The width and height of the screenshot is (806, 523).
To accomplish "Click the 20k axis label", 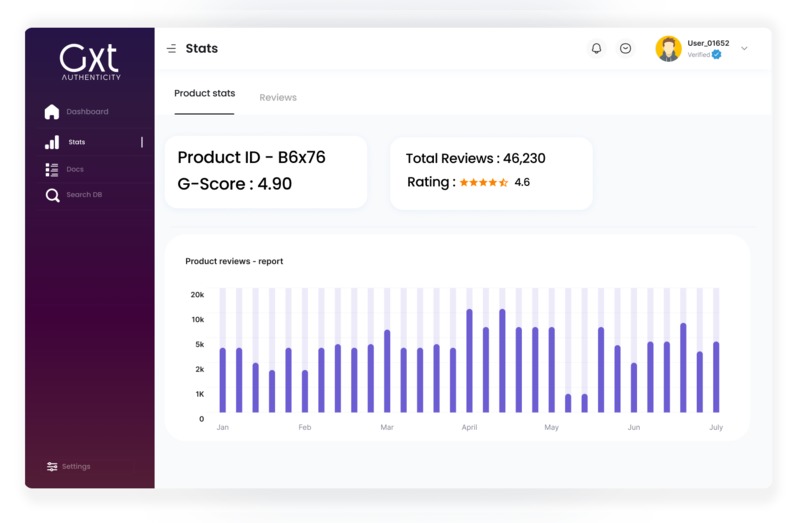I will click(x=197, y=295).
